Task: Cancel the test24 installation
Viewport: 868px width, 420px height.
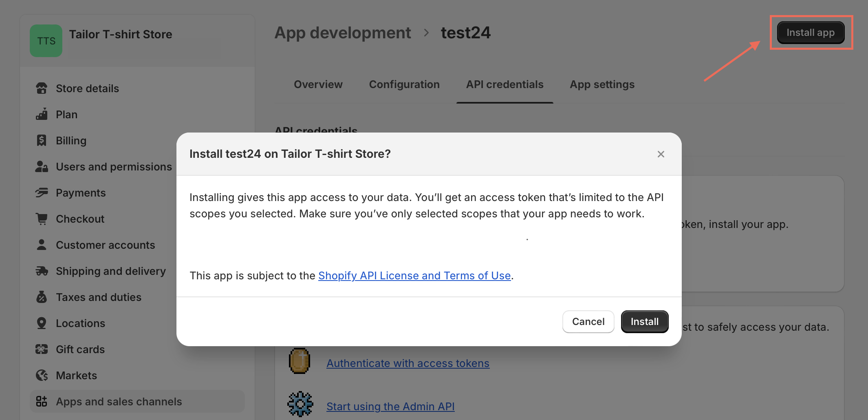Action: 588,321
